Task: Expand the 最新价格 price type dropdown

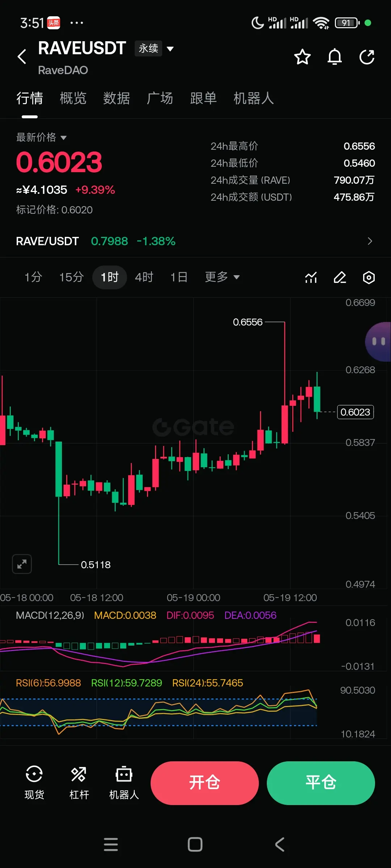Action: pos(41,137)
